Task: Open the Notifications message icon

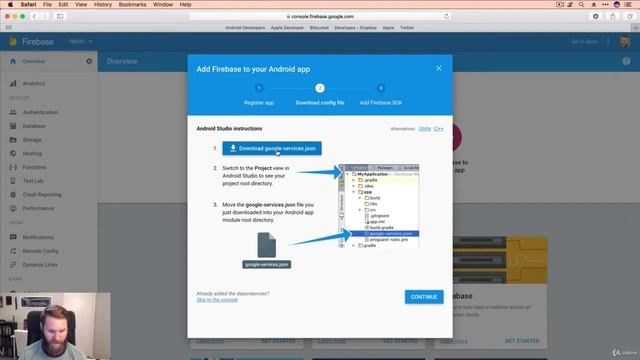Action: coord(13,237)
